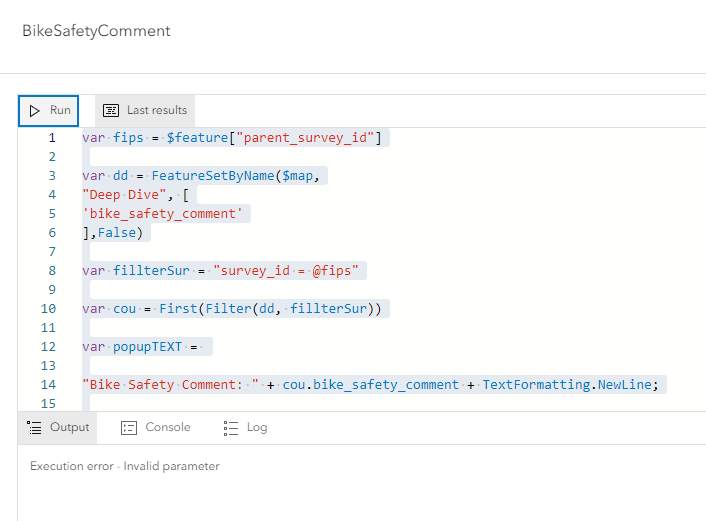
Task: Click the Run play triangle icon
Action: point(34,110)
